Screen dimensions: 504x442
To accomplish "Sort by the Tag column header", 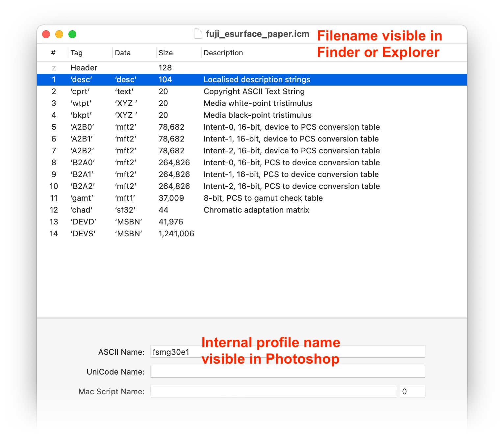I will click(77, 53).
